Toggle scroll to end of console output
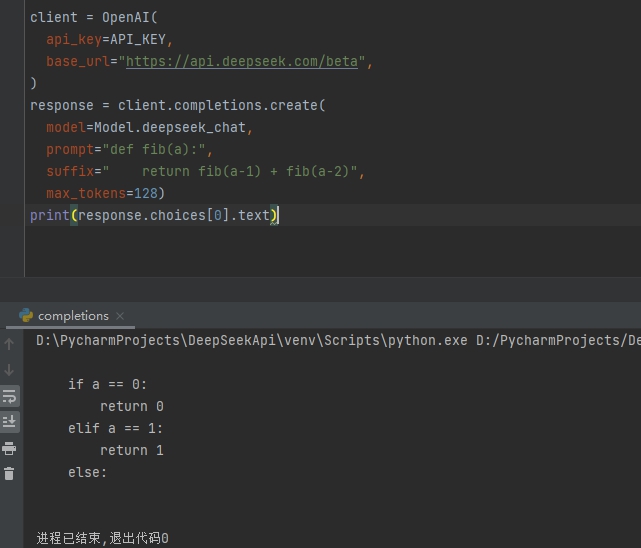The image size is (641, 548). 10,422
